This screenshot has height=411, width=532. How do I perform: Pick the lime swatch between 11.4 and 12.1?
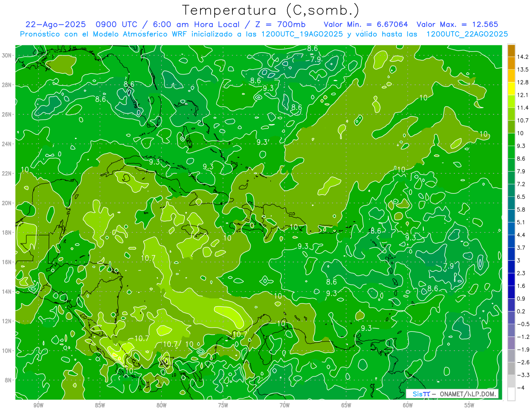coord(511,101)
